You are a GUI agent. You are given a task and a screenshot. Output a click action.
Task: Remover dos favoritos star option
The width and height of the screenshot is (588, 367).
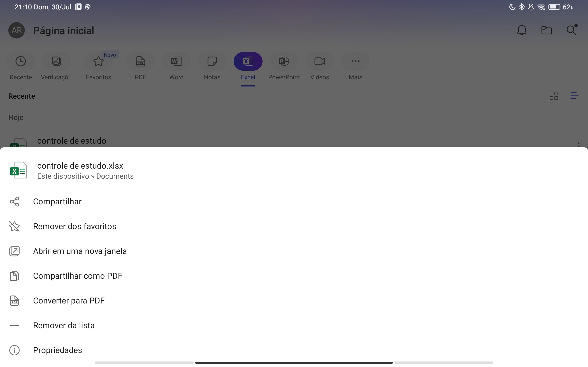pyautogui.click(x=74, y=226)
